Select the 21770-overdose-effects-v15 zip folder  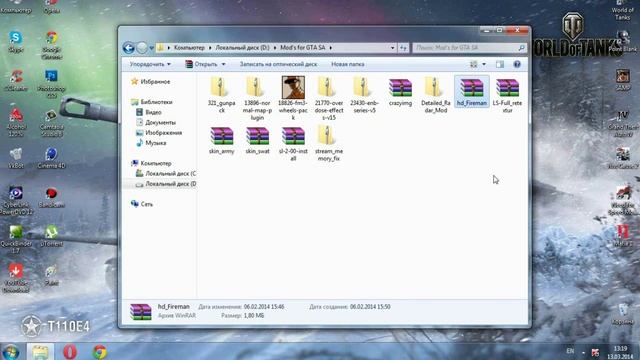[329, 98]
